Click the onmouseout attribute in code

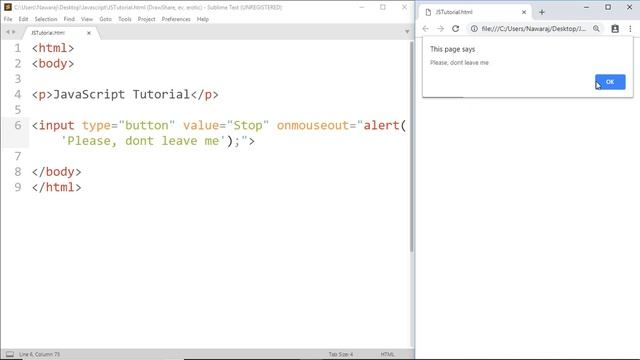pos(312,125)
